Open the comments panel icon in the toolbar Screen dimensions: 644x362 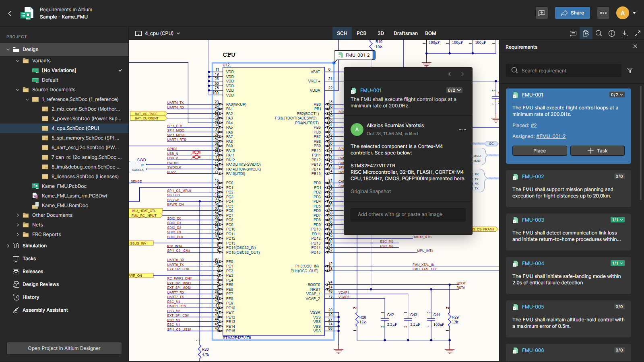573,33
